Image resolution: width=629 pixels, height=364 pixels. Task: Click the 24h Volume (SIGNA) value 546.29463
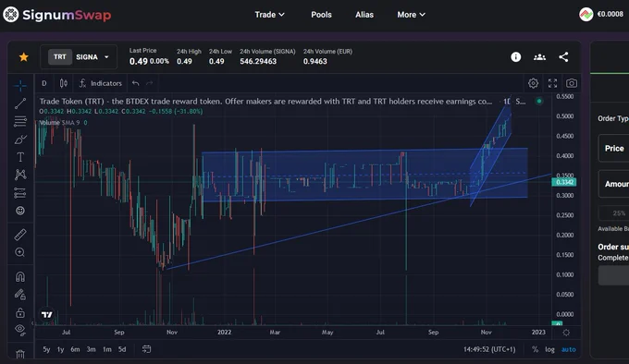(258, 61)
